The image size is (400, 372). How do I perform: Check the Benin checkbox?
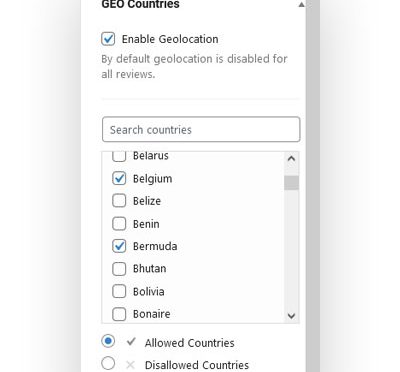click(119, 224)
